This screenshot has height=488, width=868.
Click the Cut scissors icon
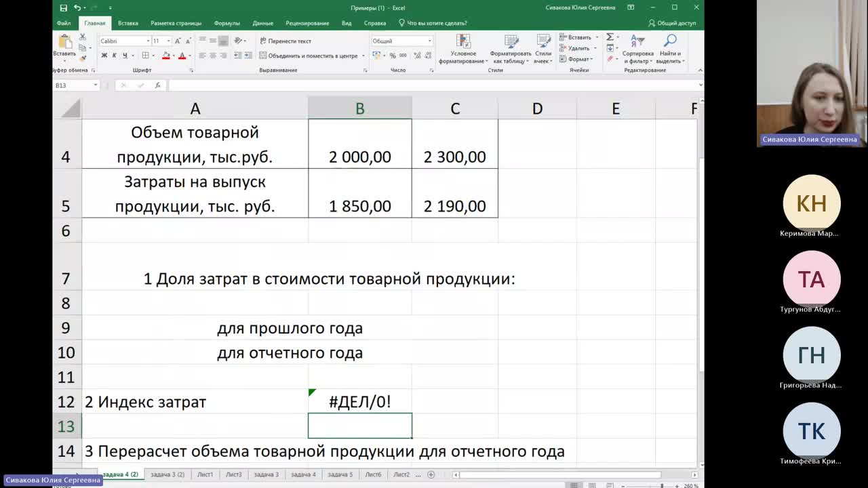(x=83, y=37)
